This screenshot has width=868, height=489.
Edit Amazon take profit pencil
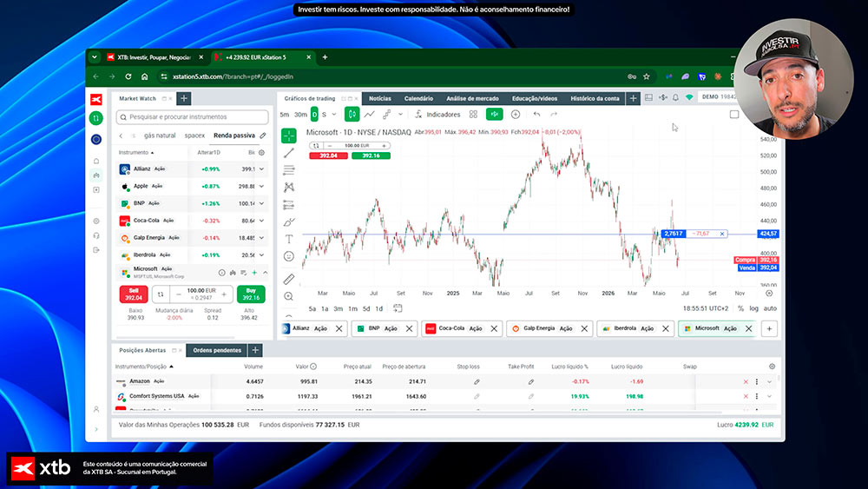pos(531,381)
